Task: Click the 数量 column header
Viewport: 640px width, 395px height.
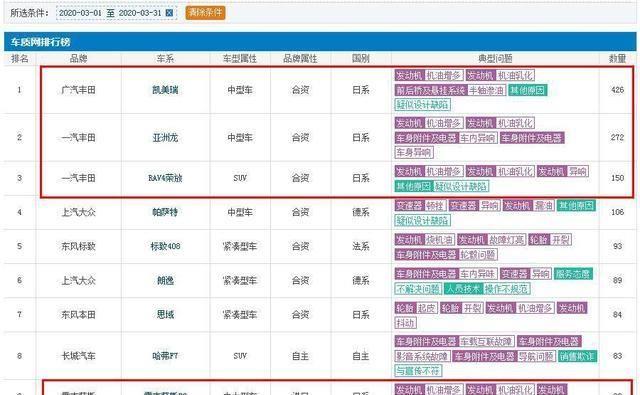Action: pos(617,58)
